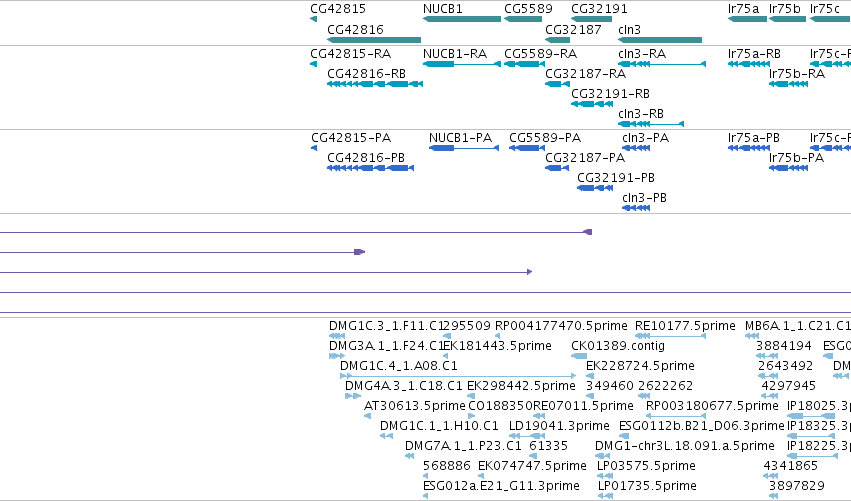Click the Ir75a gene label

(744, 9)
